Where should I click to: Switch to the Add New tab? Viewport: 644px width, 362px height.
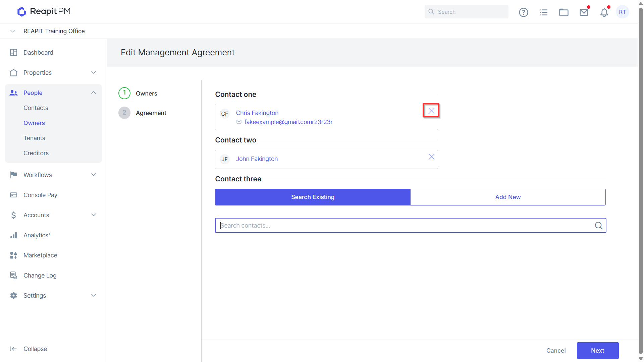tap(508, 197)
